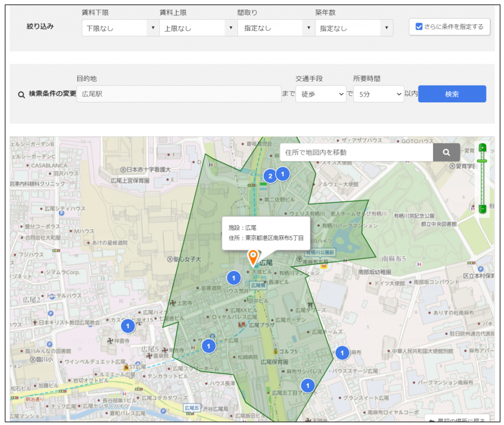Click the gray magnifier map search button
The height and width of the screenshot is (425, 504).
point(446,153)
